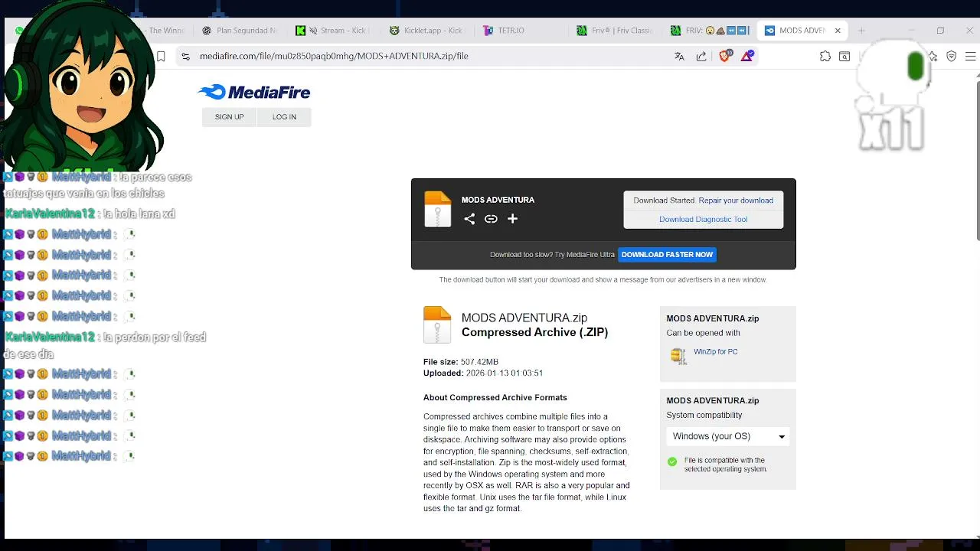This screenshot has width=980, height=551.
Task: Click the page vertical scrollbar
Action: pos(977,159)
